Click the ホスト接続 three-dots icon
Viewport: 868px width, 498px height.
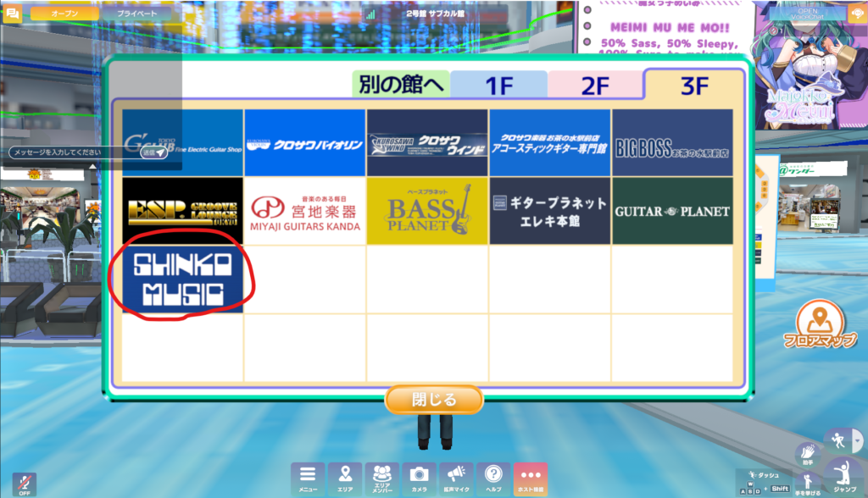point(531,479)
